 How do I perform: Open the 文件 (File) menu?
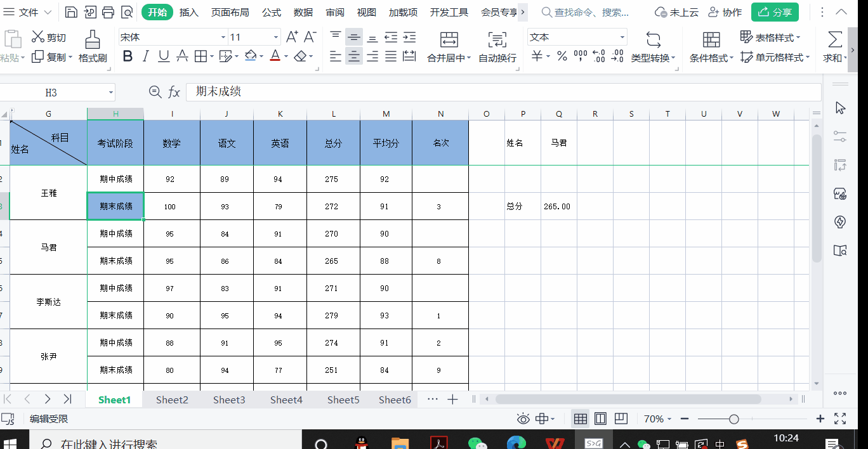tap(29, 12)
